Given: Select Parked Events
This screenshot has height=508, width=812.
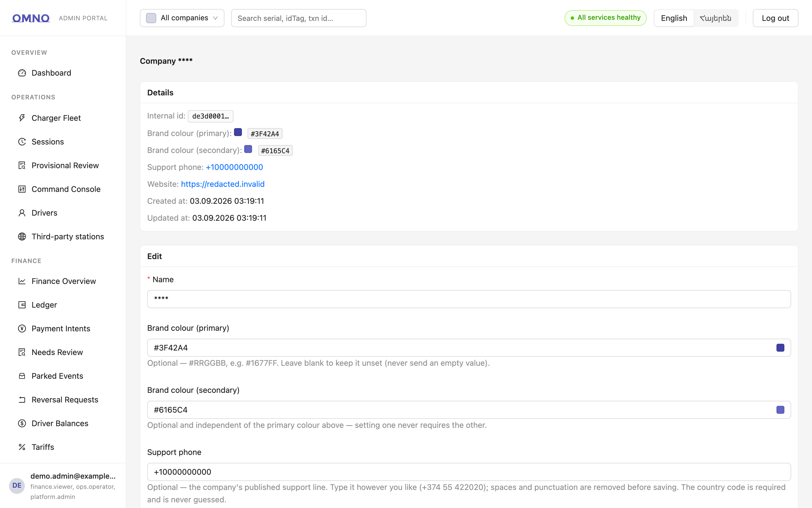Looking at the screenshot, I should click(x=63, y=376).
